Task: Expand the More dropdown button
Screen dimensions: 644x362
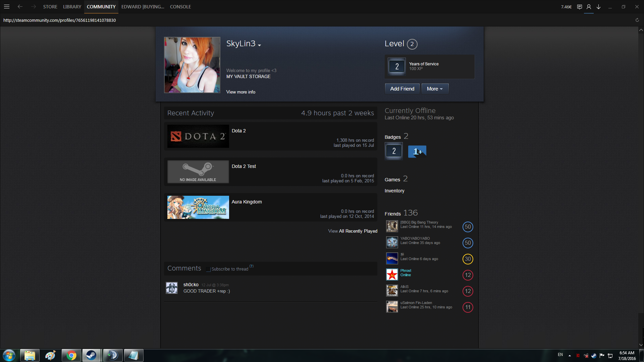Action: 435,89
